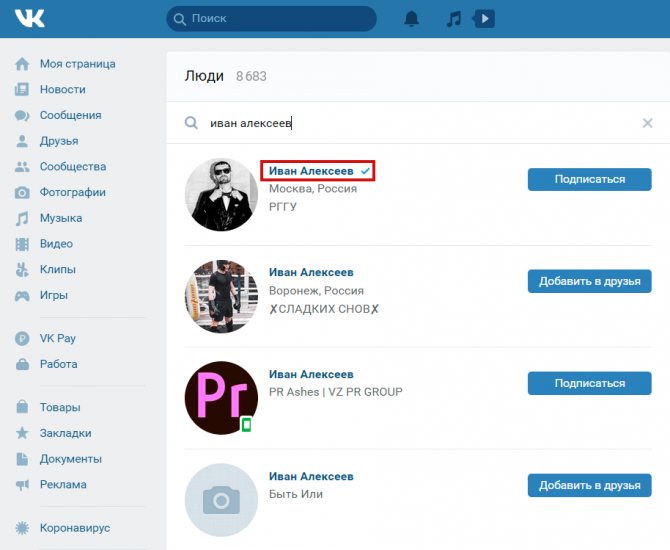
Task: Click verified checkmark next to Иван Алексеев
Action: (365, 171)
